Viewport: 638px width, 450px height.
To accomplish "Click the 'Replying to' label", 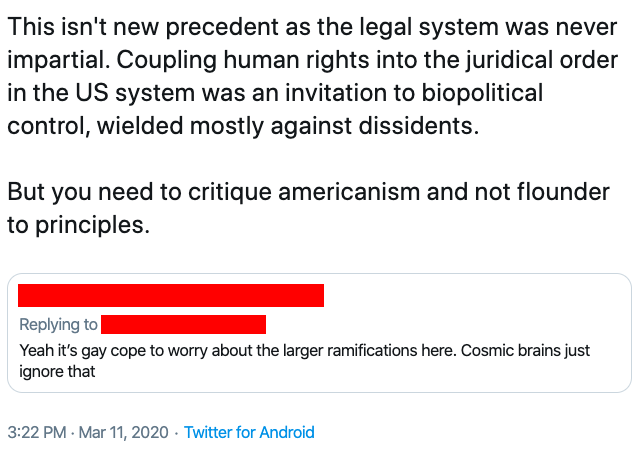I will click(58, 324).
